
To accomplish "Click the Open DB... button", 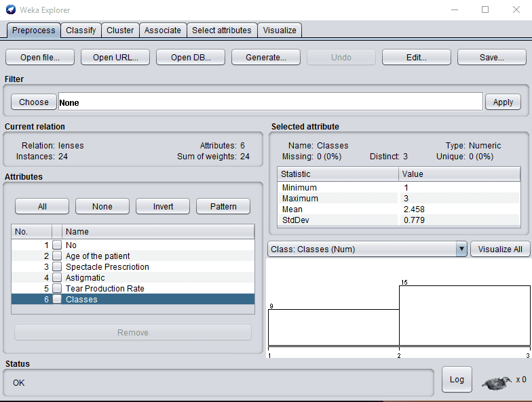I will 191,57.
